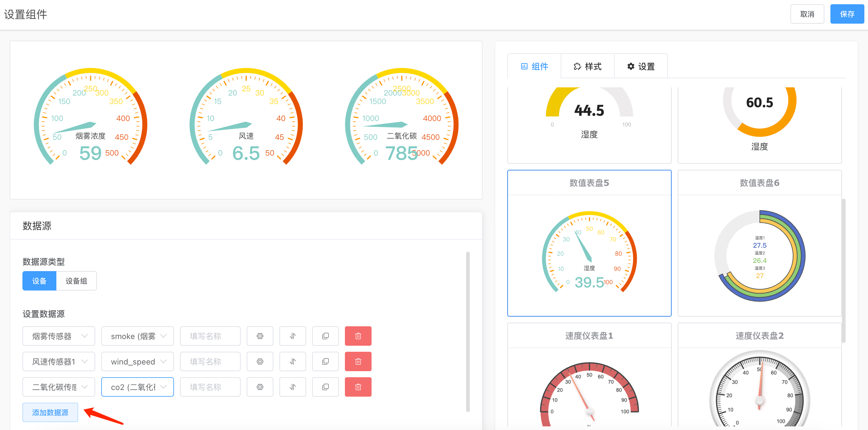
Task: Expand the 烟雾传感器 device dropdown
Action: (58, 336)
